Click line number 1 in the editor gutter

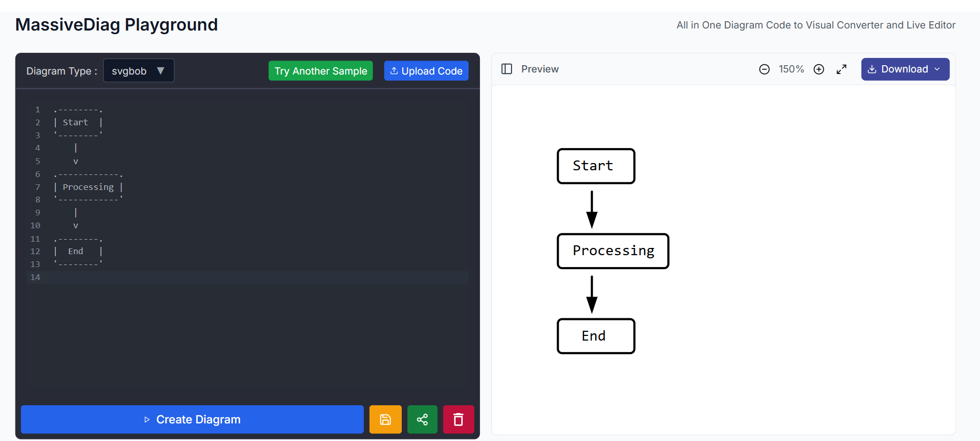pyautogui.click(x=37, y=110)
